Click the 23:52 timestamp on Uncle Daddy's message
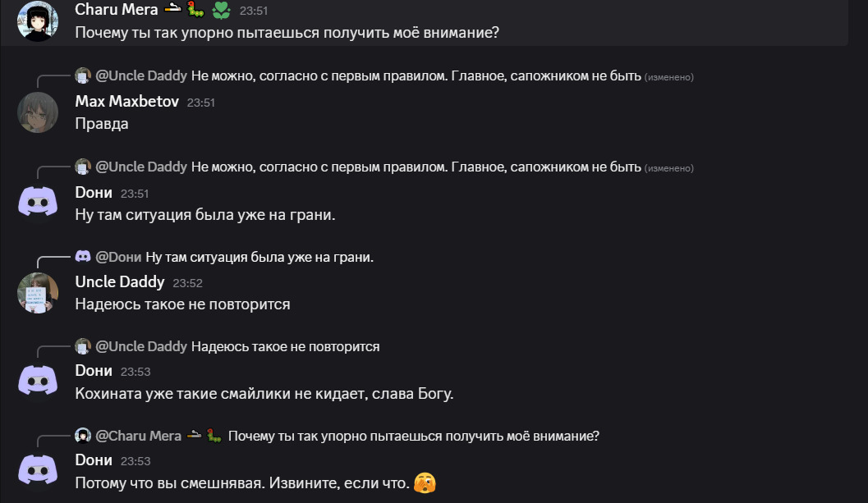 187,283
